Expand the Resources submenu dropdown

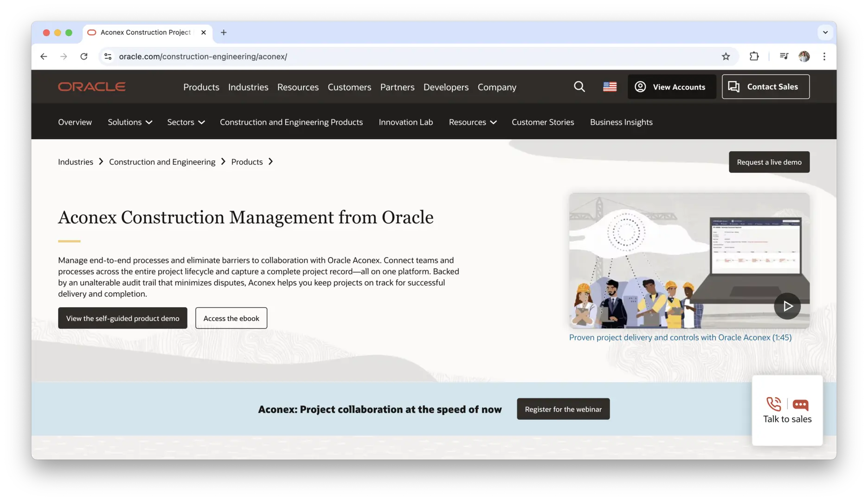coord(473,122)
